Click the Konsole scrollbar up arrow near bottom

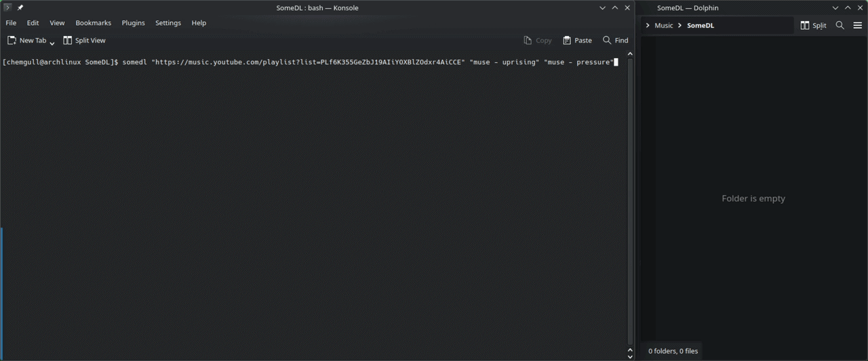[630, 349]
